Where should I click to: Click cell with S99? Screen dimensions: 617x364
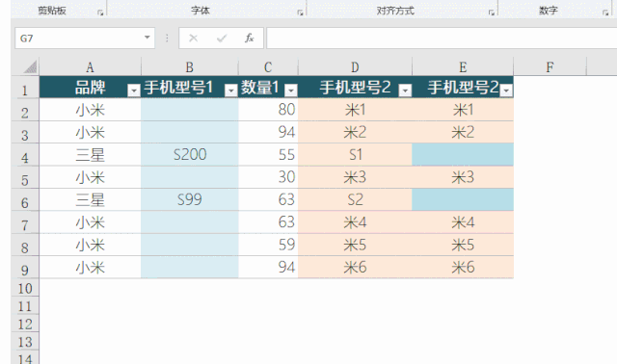click(190, 199)
